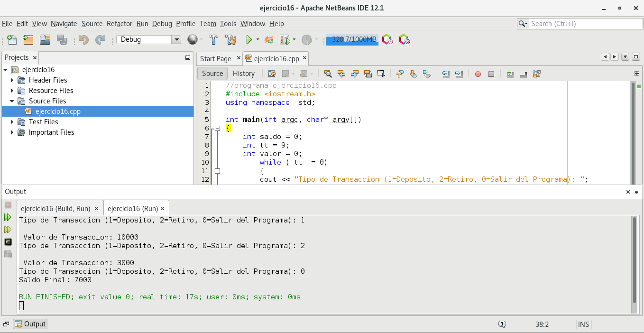
Task: Click the Output button in status bar
Action: tap(30, 324)
